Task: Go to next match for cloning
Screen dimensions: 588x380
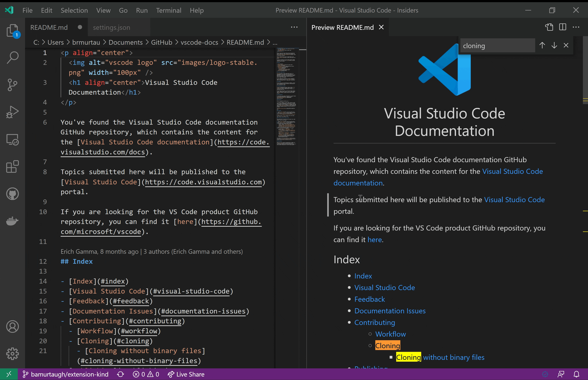Action: click(x=554, y=45)
